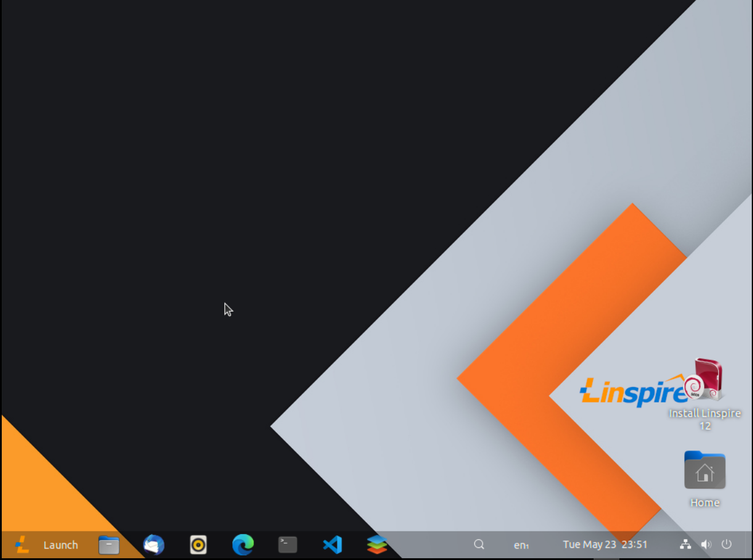Open the power button system menu

727,545
